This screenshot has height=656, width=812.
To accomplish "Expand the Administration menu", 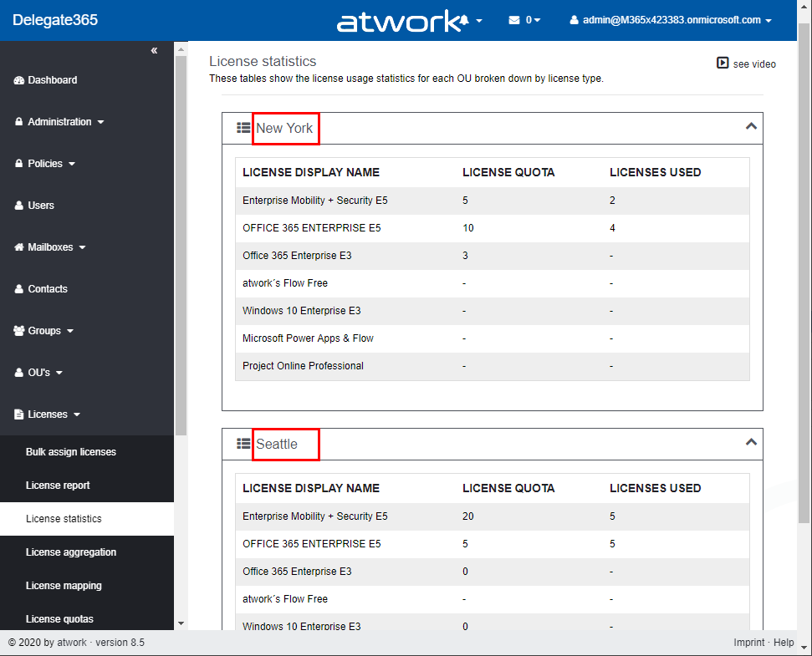I will (x=59, y=122).
